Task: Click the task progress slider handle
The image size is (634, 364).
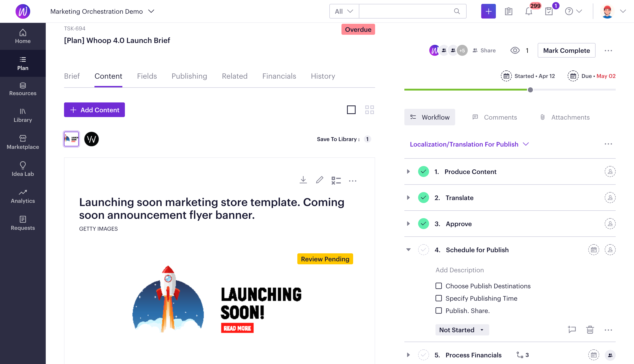Action: click(x=530, y=90)
